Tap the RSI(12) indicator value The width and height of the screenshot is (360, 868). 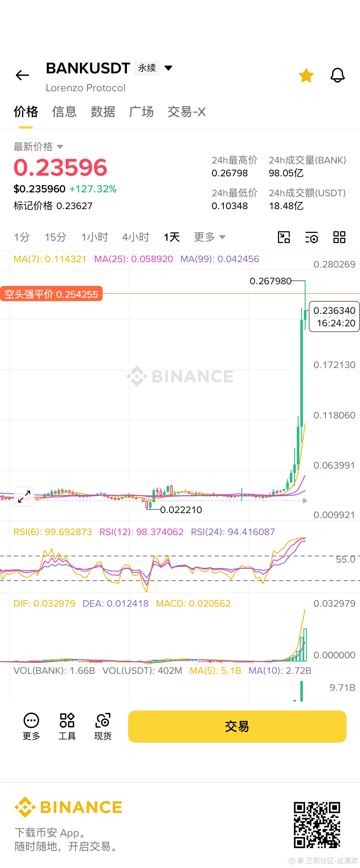pos(141,532)
